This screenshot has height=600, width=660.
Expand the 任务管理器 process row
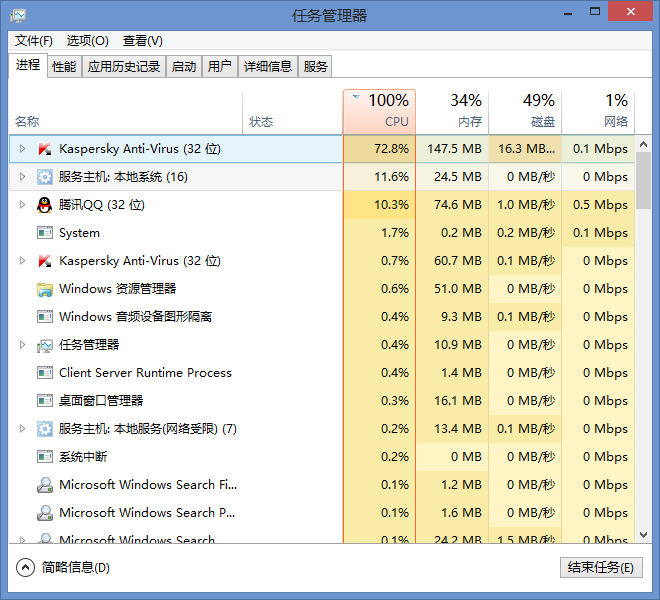pyautogui.click(x=23, y=345)
